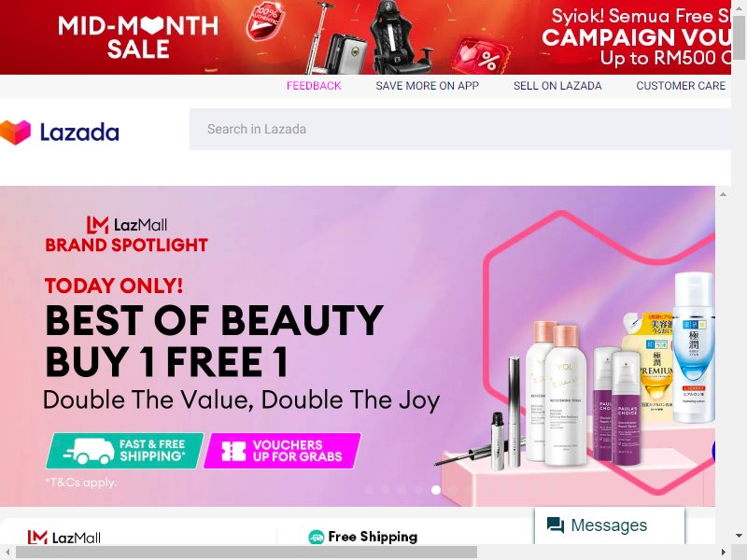Click the Vouchers Up For Grabs badge

pos(282,451)
